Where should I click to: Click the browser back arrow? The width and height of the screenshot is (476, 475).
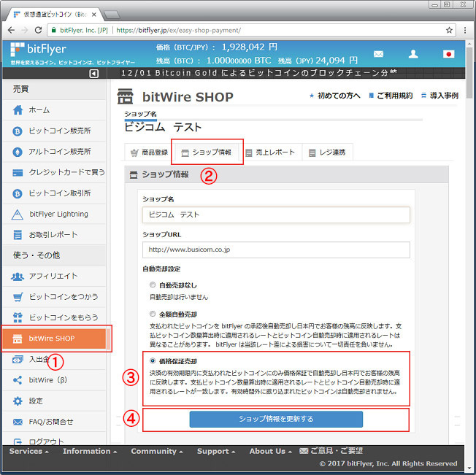(11, 30)
